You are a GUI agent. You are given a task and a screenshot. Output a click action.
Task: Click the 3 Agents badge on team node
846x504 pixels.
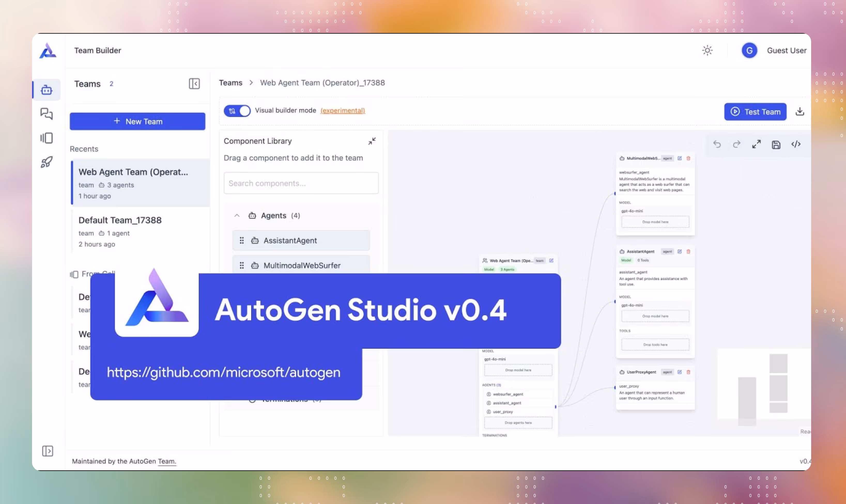pyautogui.click(x=507, y=269)
